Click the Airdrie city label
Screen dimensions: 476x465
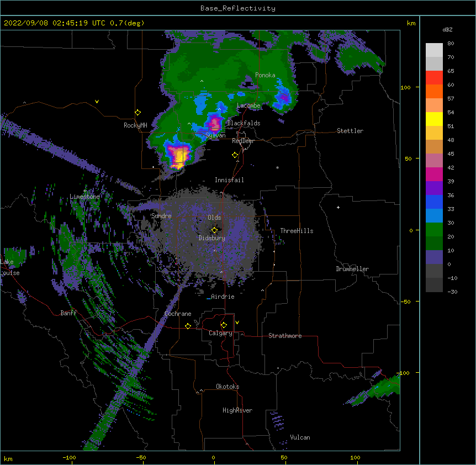click(223, 297)
